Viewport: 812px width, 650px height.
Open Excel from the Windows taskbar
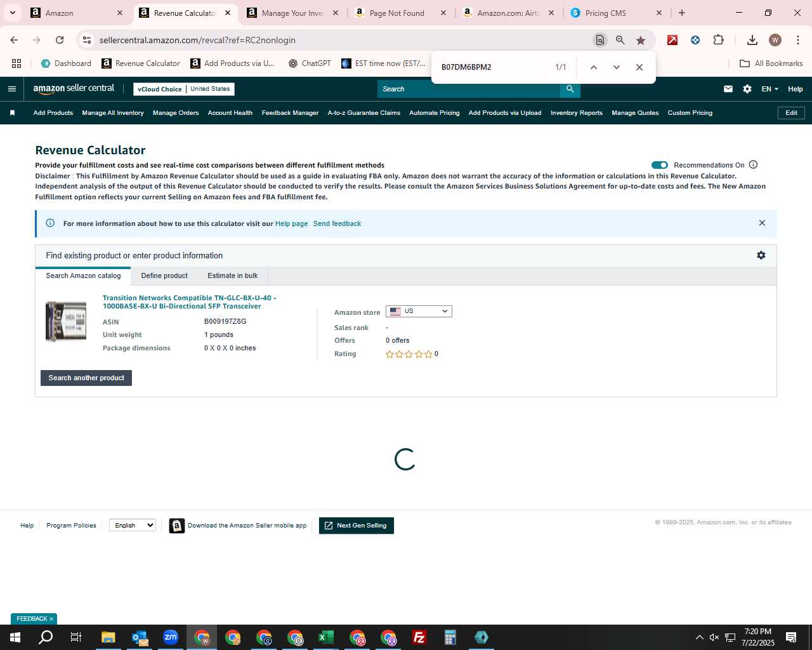click(326, 637)
